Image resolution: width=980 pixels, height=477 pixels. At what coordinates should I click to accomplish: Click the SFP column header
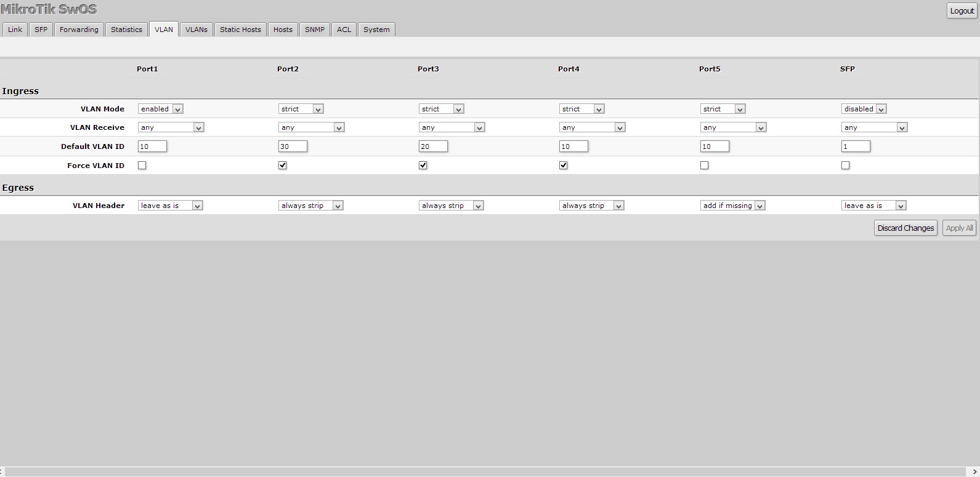coord(848,69)
